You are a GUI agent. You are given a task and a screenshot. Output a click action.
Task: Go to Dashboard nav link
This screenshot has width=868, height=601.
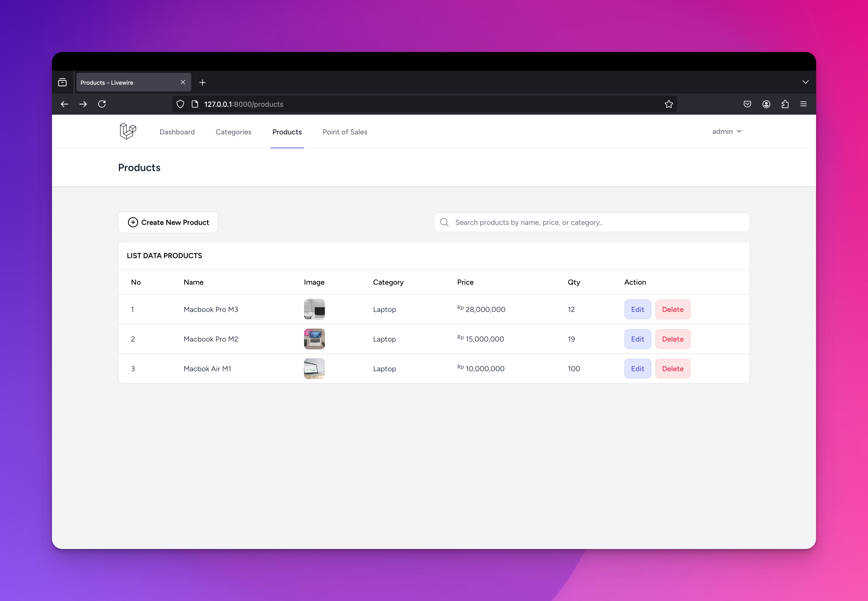(x=177, y=132)
